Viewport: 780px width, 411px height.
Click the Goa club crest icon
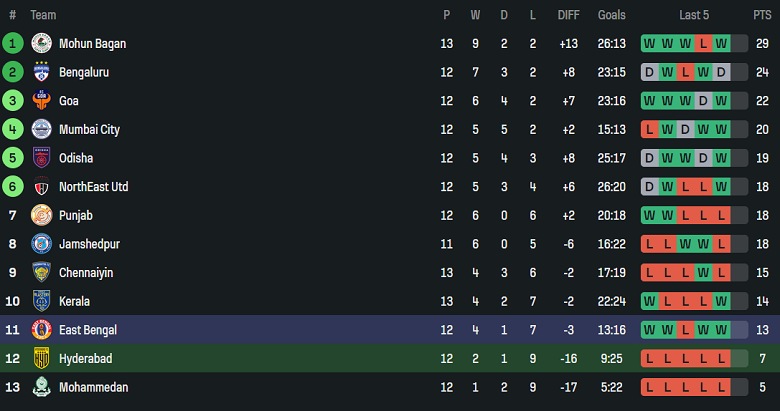click(41, 101)
